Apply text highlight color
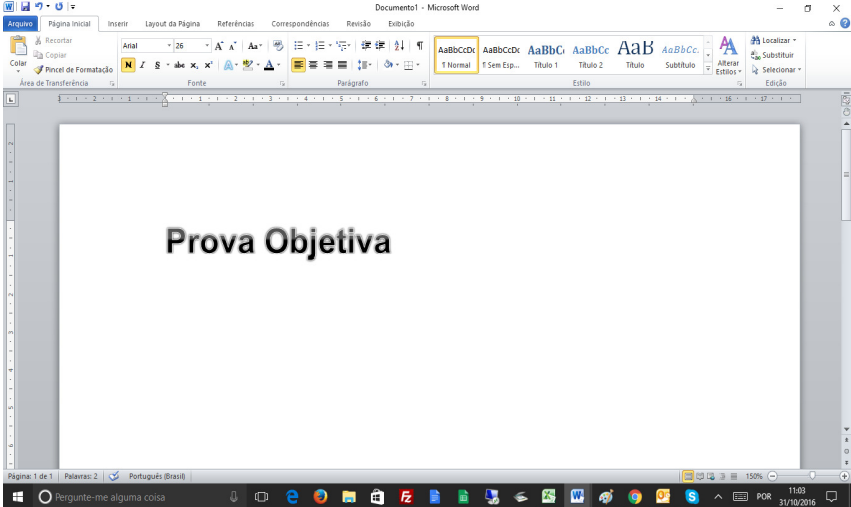Viewport: 851px width, 507px height. point(248,65)
